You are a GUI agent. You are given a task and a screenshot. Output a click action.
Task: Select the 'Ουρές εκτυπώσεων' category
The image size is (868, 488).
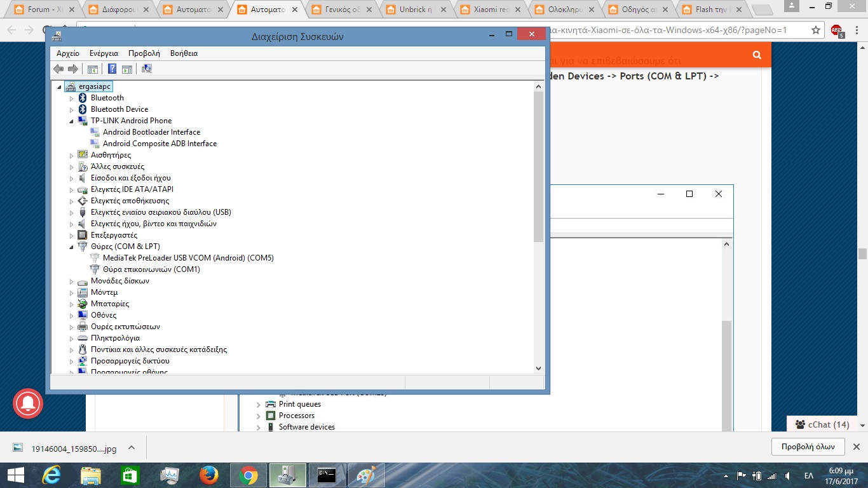125,327
